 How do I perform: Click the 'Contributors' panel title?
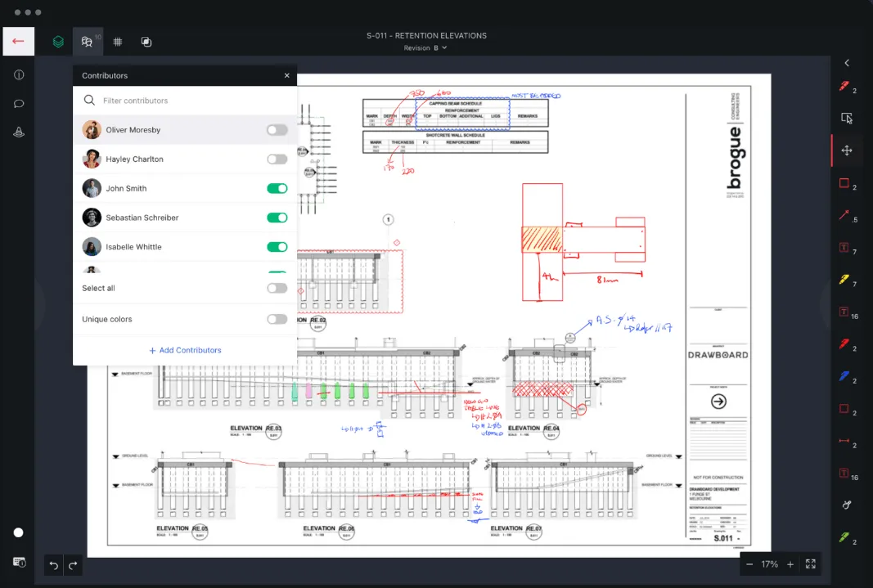pyautogui.click(x=105, y=76)
